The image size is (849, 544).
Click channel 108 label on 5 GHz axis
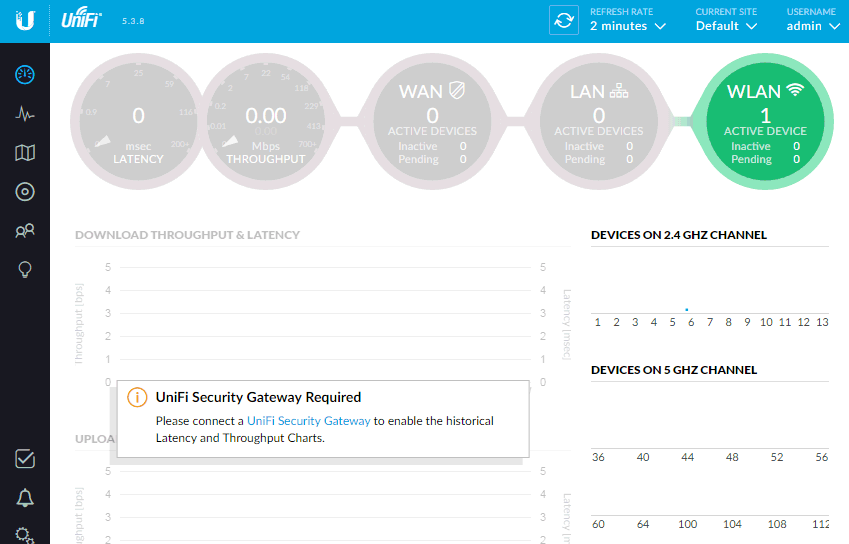point(777,524)
